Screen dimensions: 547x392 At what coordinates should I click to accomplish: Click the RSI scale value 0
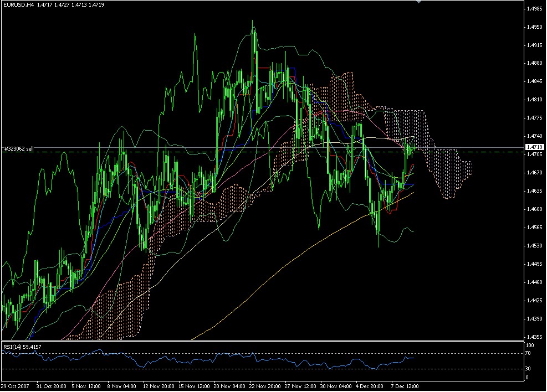527,378
